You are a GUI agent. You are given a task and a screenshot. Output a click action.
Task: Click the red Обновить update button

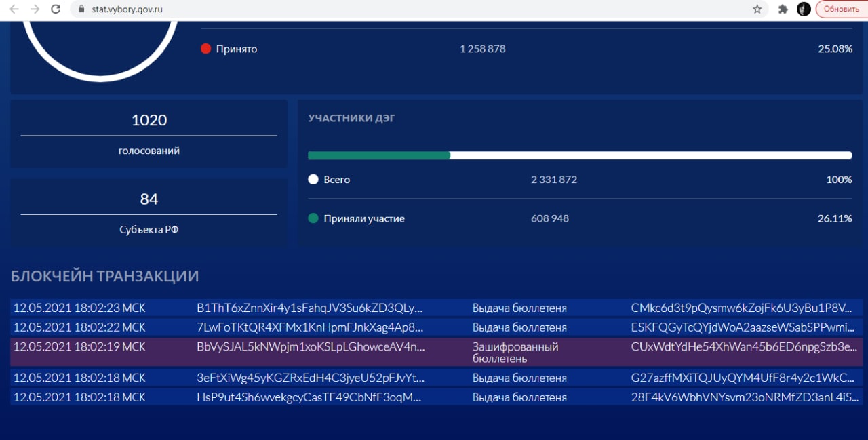(x=841, y=9)
